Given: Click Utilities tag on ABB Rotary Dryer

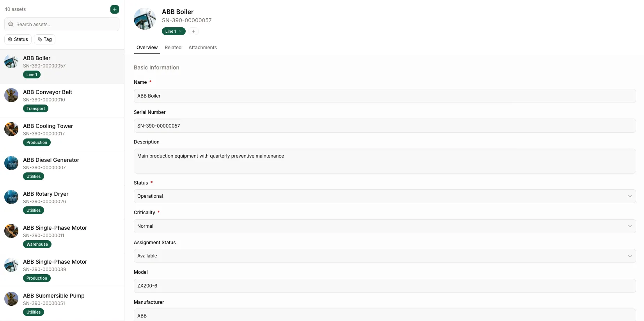Looking at the screenshot, I should point(34,210).
